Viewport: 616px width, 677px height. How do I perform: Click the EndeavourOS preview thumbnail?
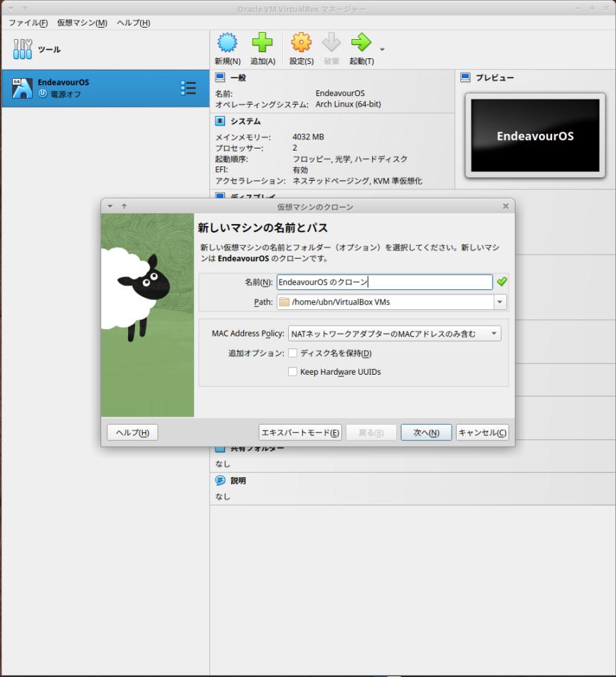(535, 136)
